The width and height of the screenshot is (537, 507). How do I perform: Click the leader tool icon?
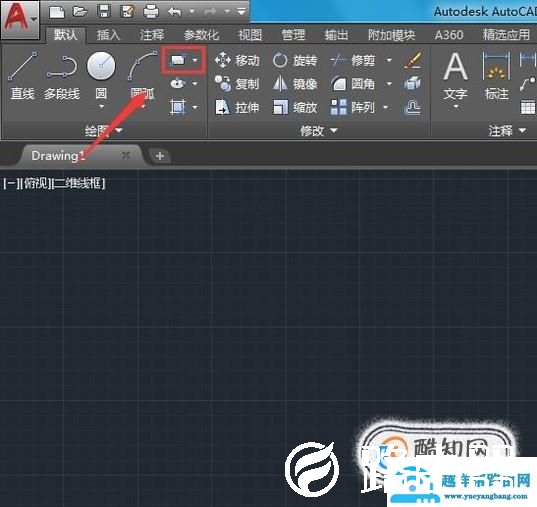[x=528, y=84]
